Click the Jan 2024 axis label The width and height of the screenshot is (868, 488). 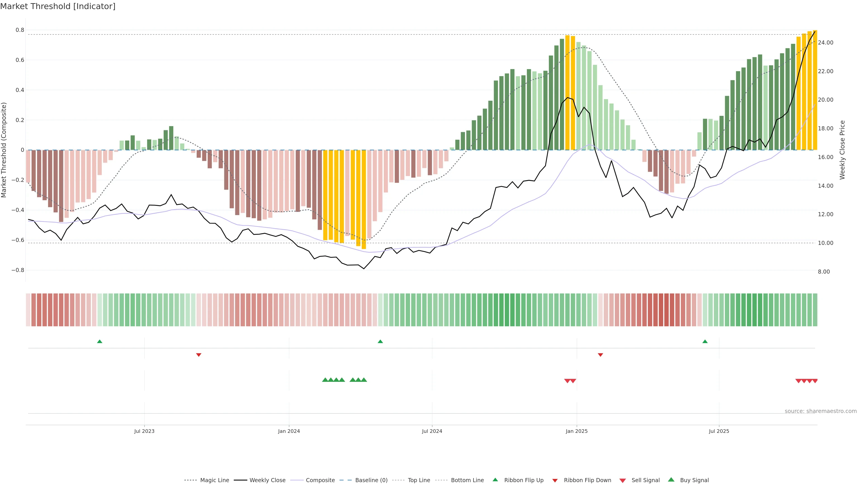(289, 431)
